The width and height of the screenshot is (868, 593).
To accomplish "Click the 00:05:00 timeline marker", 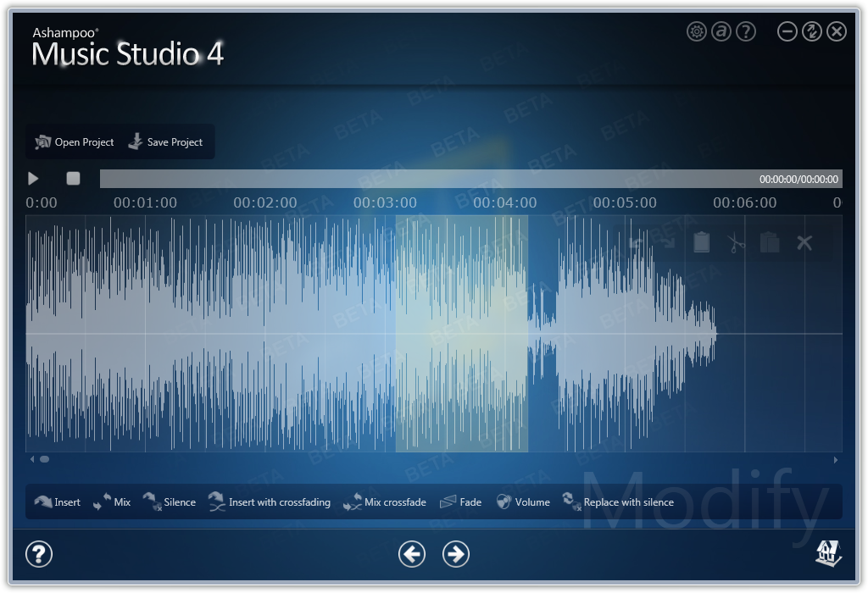I will click(625, 203).
